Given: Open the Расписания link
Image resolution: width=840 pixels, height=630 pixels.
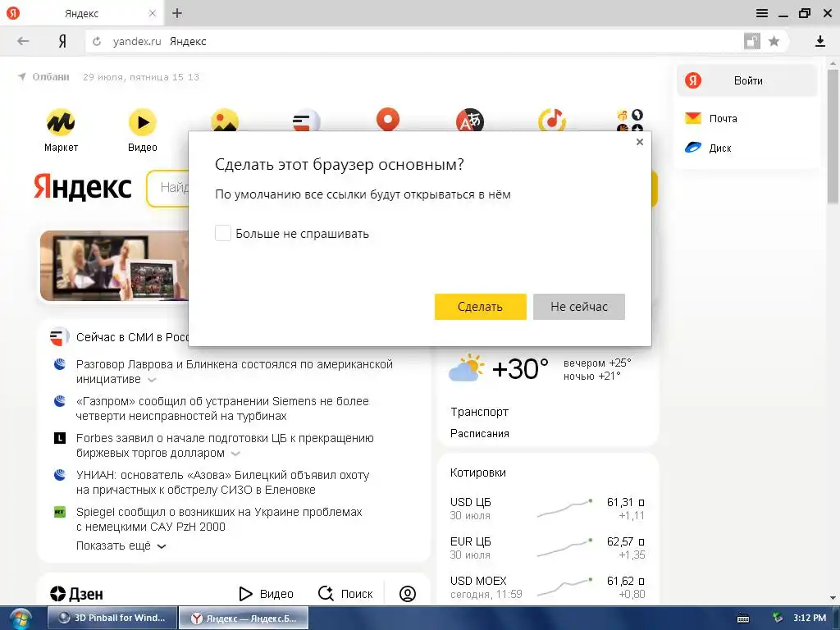Looking at the screenshot, I should click(479, 433).
